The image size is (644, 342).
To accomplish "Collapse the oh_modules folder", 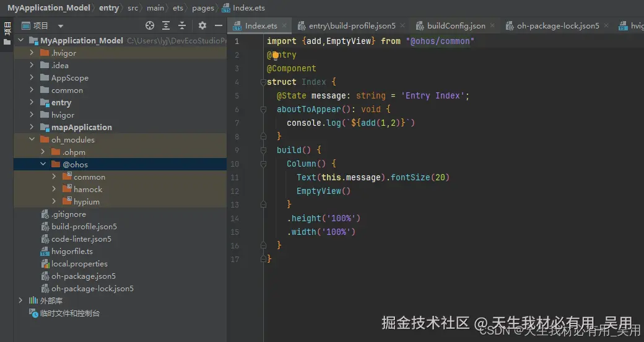I will 32,139.
